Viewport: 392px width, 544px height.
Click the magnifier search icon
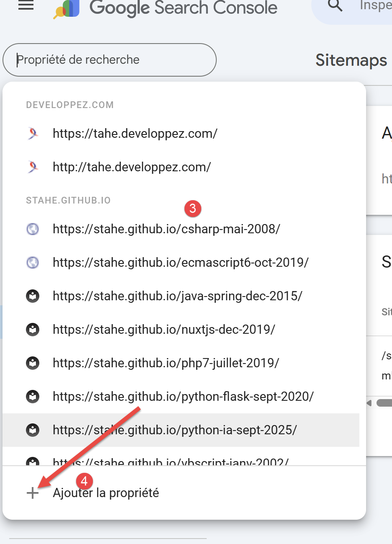pyautogui.click(x=335, y=5)
